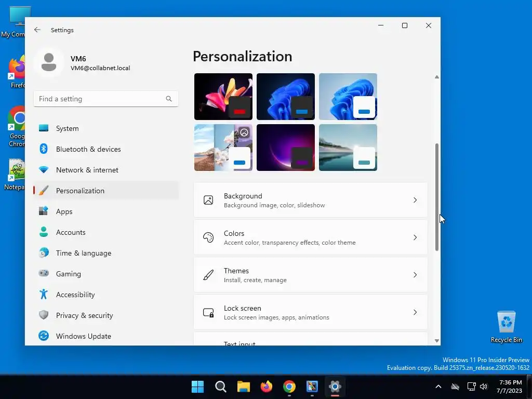The width and height of the screenshot is (532, 399).
Task: Click the Accessibility figure icon
Action: (44, 294)
